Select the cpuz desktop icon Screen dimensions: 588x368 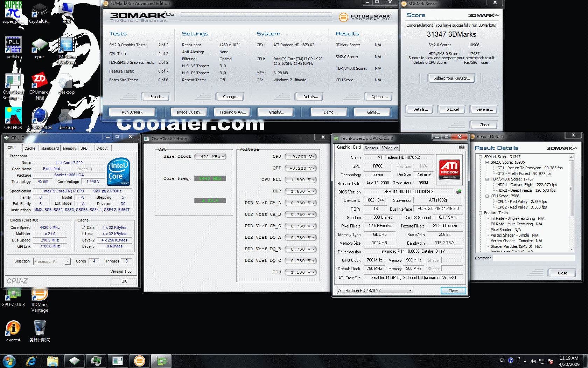tap(40, 48)
